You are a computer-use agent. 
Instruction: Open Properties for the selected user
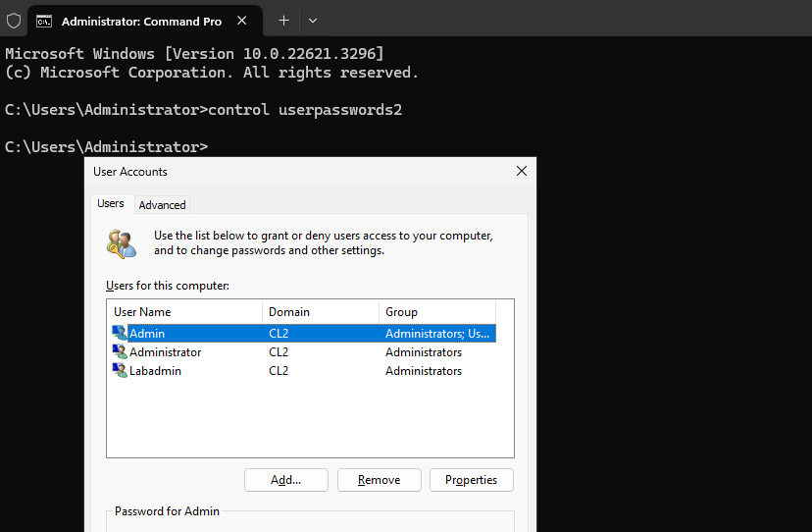(x=472, y=480)
